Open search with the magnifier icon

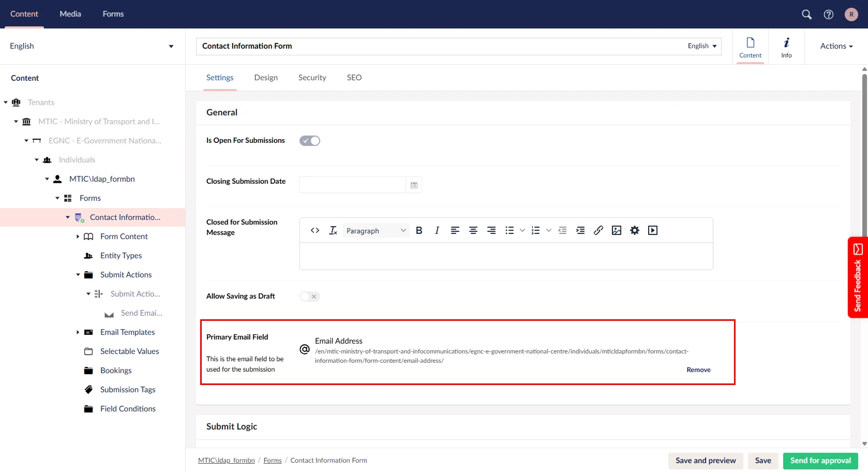tap(806, 14)
